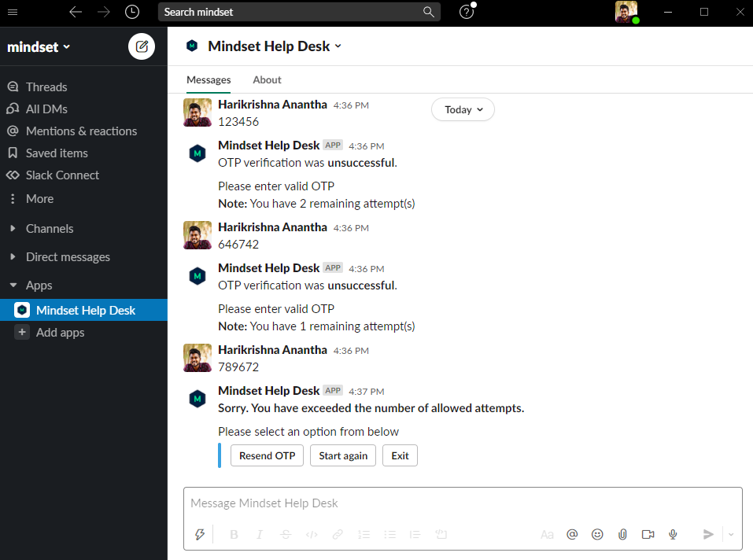The height and width of the screenshot is (560, 753).
Task: Open the help question mark icon
Action: (x=467, y=12)
